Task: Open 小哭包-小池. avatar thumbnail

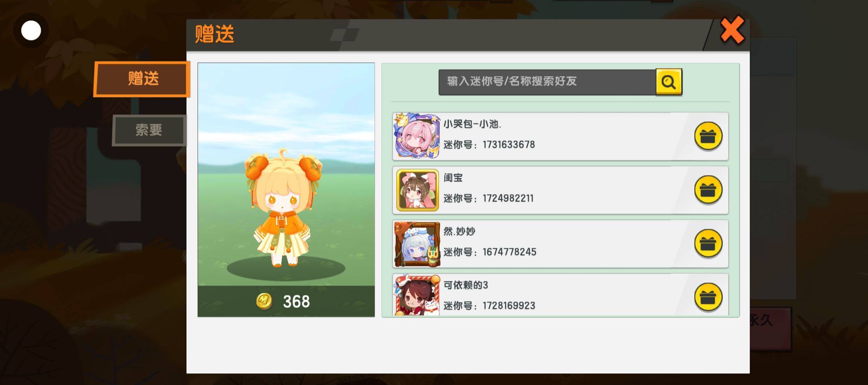Action: (417, 136)
